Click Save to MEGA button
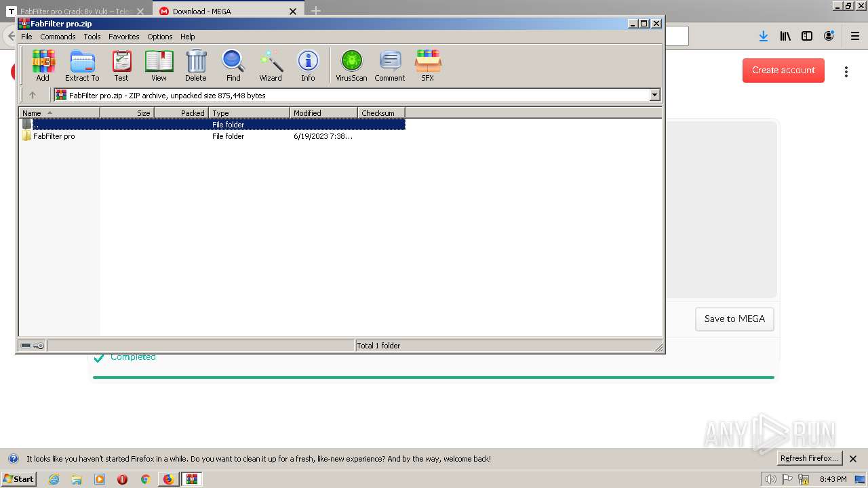Image resolution: width=868 pixels, height=488 pixels. (734, 319)
